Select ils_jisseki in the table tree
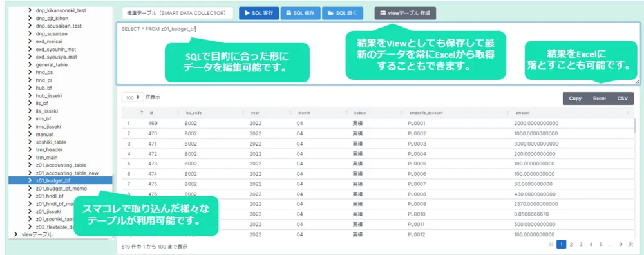The width and height of the screenshot is (644, 255). pos(47,111)
